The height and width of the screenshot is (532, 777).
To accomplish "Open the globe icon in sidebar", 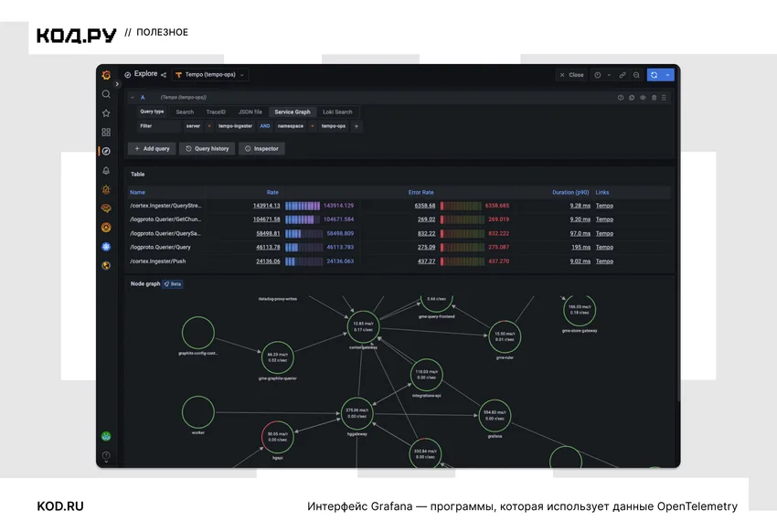I will tap(106, 265).
